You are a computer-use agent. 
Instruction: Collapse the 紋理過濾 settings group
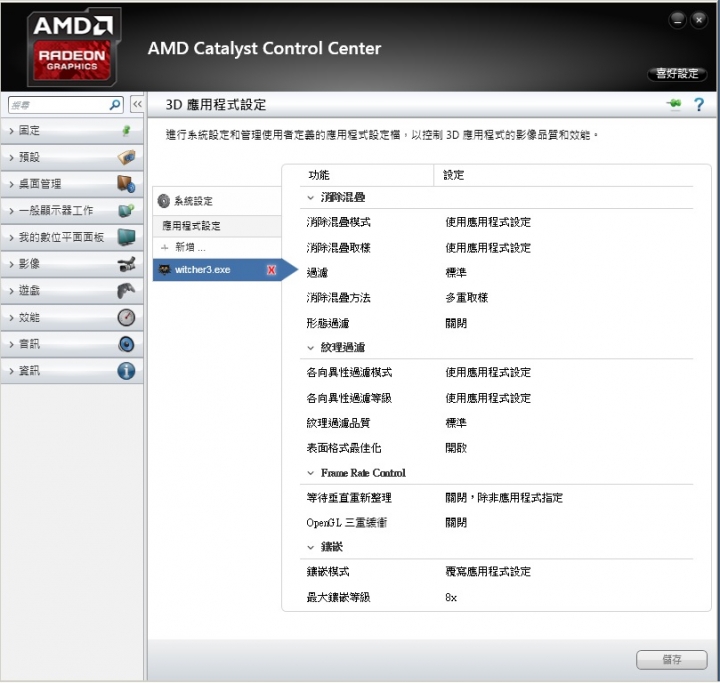tap(310, 348)
